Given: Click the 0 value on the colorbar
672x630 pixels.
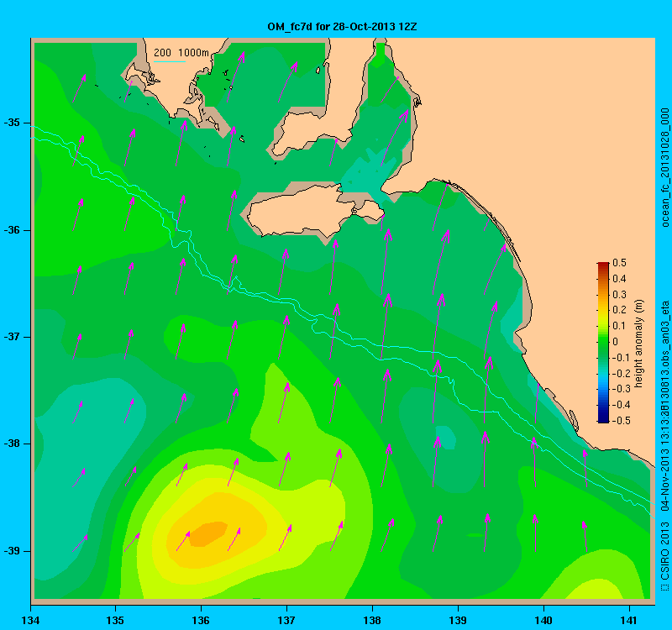Looking at the screenshot, I should [616, 342].
